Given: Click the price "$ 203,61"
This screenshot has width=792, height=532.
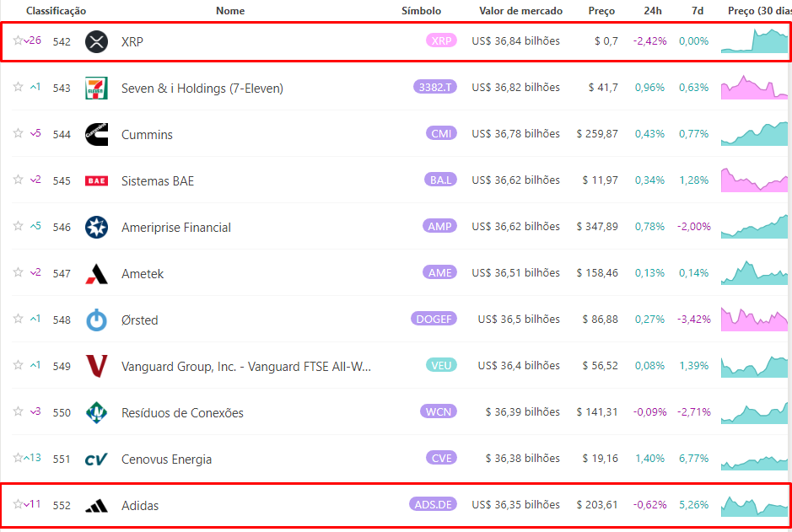Looking at the screenshot, I should [x=597, y=505].
